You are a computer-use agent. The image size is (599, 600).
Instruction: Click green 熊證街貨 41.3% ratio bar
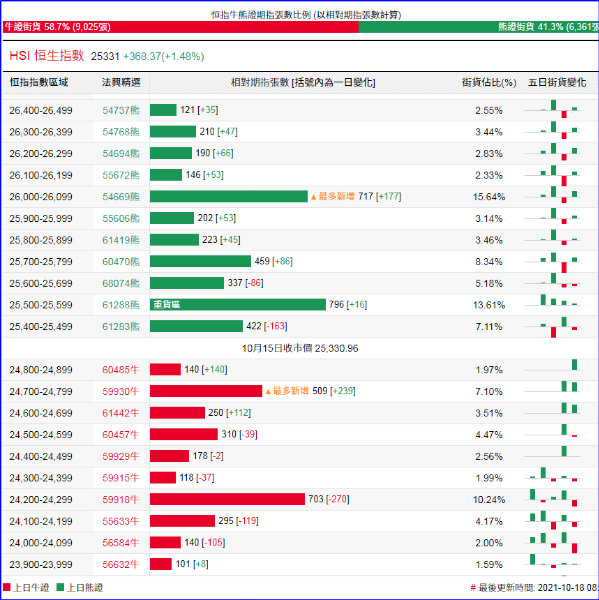click(x=478, y=27)
